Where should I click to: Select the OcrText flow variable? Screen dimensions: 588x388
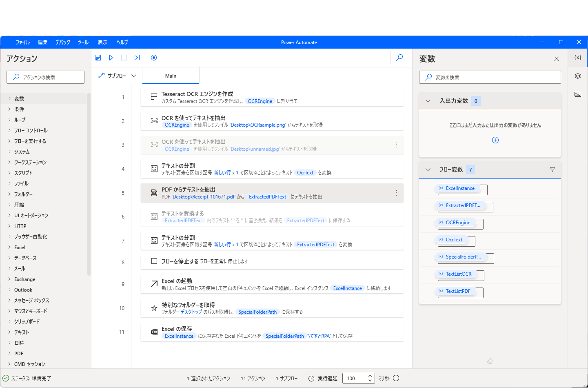coord(451,240)
